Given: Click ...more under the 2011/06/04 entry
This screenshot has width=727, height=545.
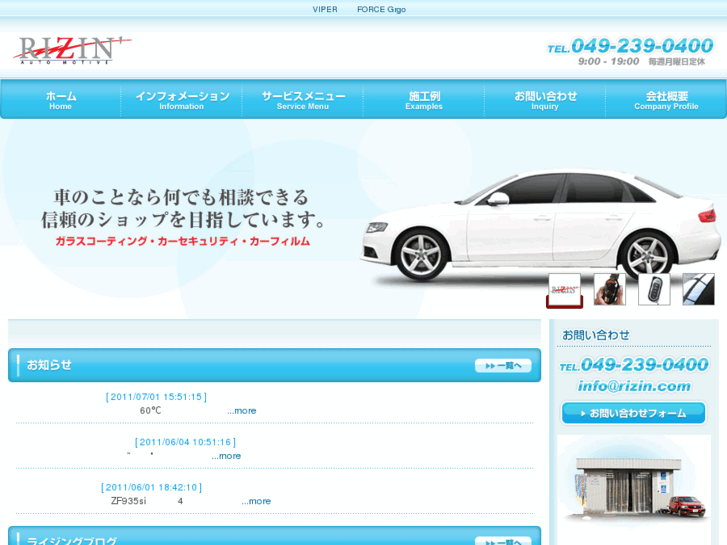Looking at the screenshot, I should coord(226,456).
